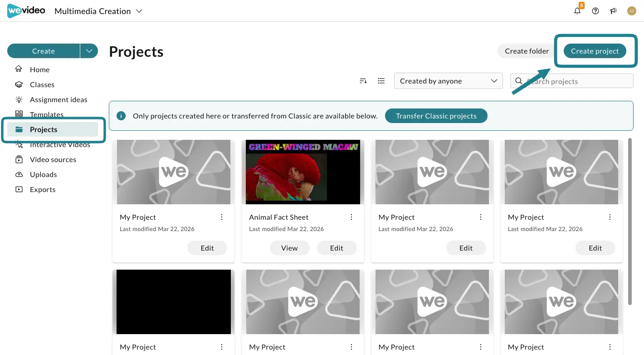Click the vertical scrollbar of projects list
This screenshot has height=355, width=644.
(630, 222)
